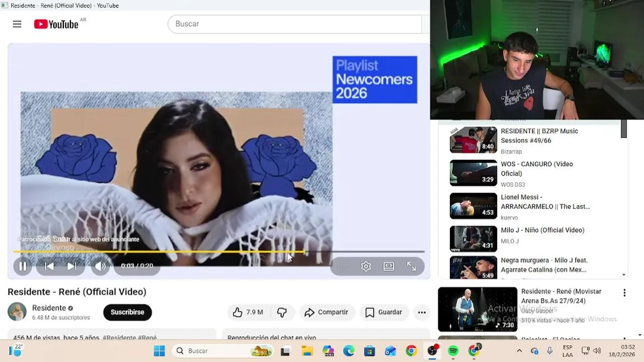The image size is (644, 362).
Task: Open the YouTube hamburger guide menu
Action: click(x=17, y=24)
